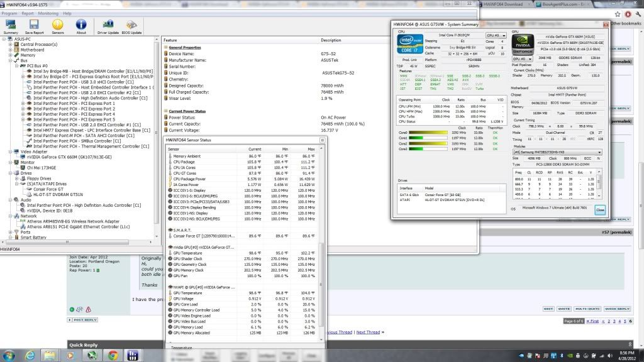644x362 pixels.
Task: Click the CPU Package sensor row
Action: (242, 162)
